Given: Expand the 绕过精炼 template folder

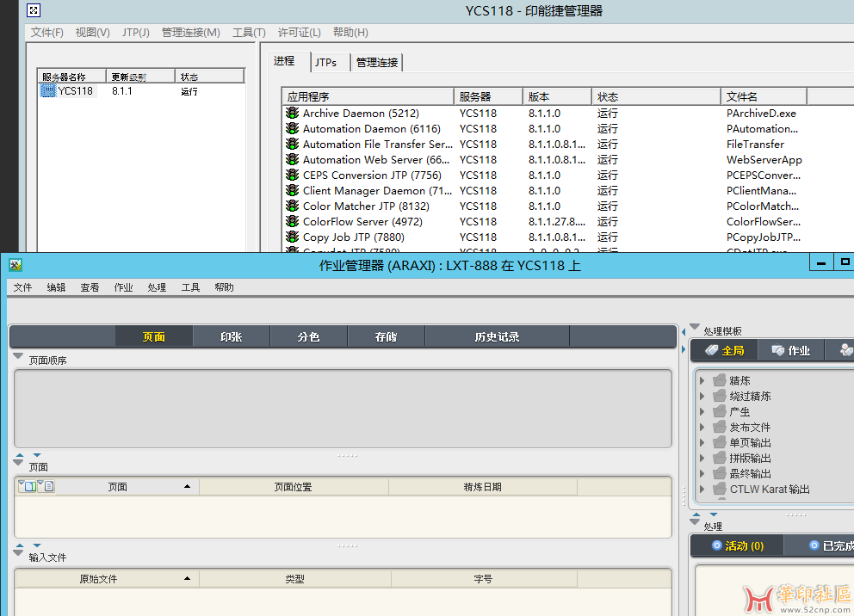Looking at the screenshot, I should click(x=702, y=396).
